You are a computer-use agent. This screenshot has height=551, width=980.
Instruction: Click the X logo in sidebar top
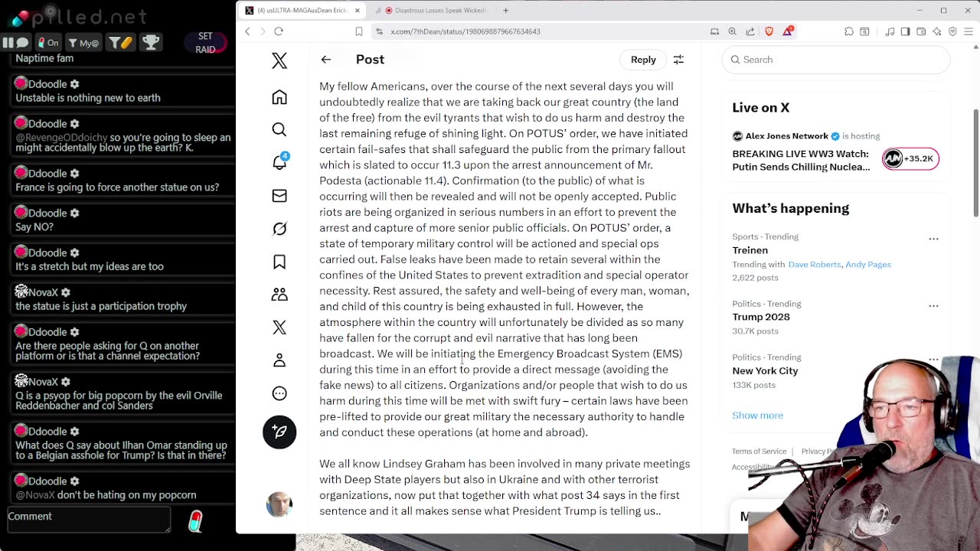click(x=279, y=60)
